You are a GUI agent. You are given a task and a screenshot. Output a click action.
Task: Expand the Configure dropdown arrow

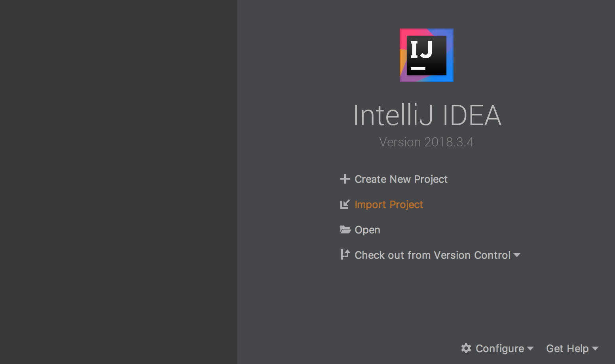(530, 349)
